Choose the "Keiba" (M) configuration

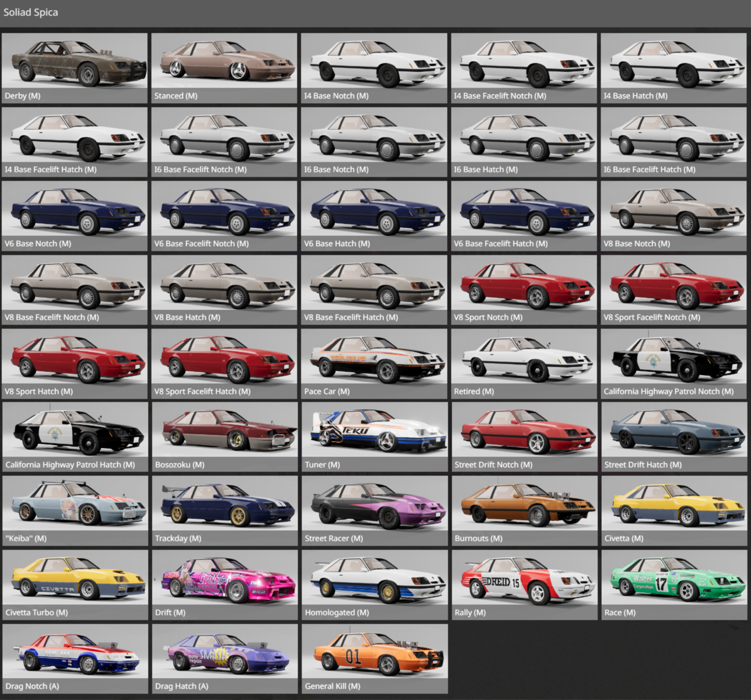click(75, 511)
